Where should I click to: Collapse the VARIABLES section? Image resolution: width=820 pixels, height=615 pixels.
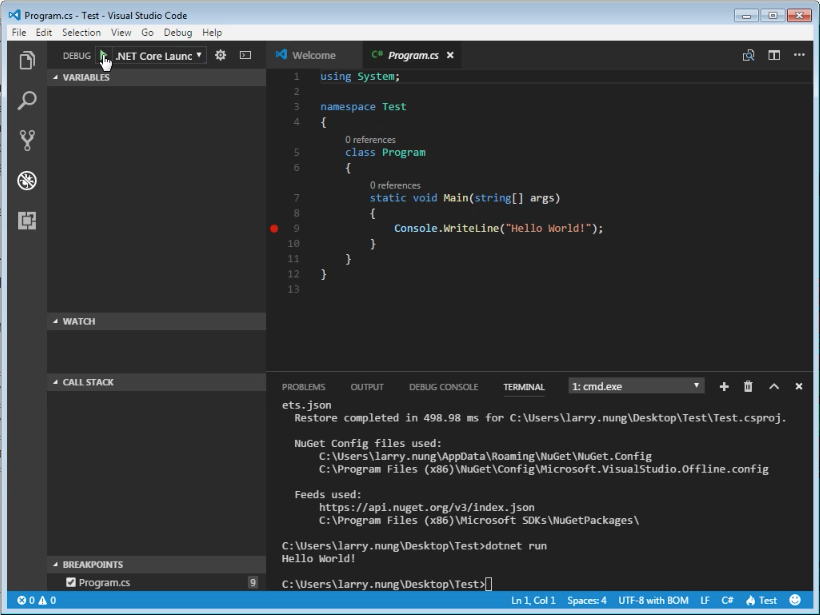pyautogui.click(x=156, y=77)
